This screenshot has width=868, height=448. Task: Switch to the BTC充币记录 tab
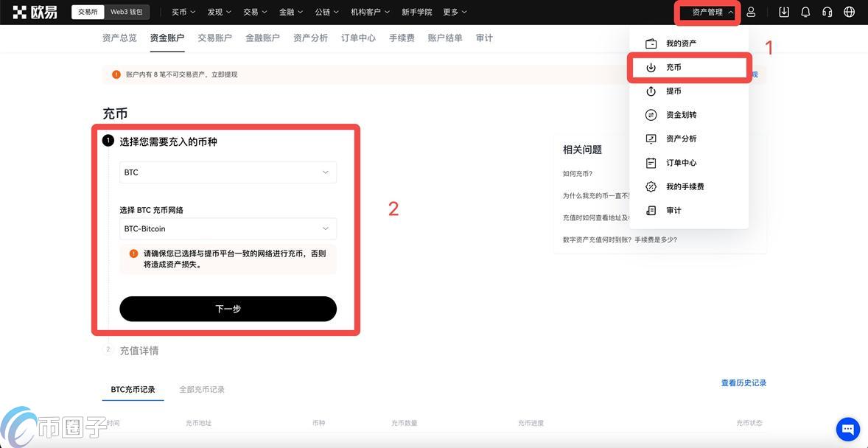click(133, 389)
